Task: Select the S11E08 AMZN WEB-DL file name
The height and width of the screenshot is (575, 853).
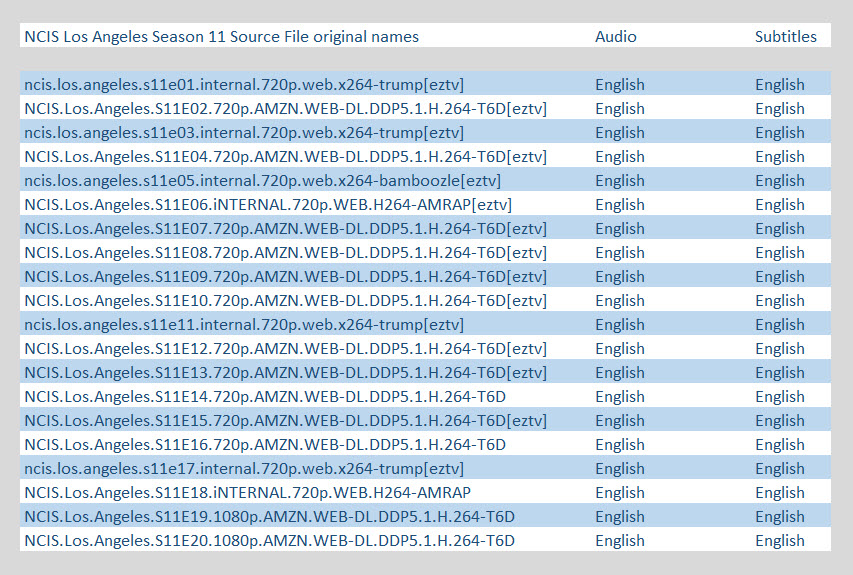Action: pos(286,252)
